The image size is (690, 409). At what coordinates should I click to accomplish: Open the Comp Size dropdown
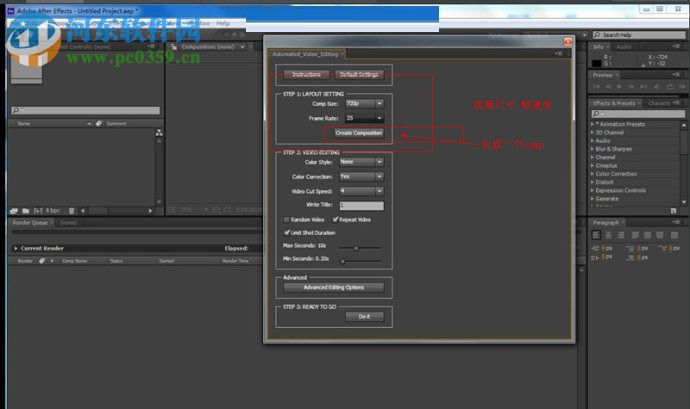point(364,103)
